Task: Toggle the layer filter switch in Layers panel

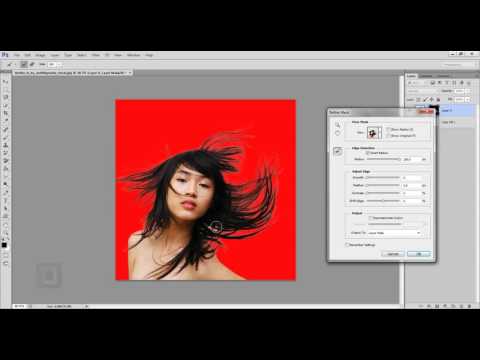Action: tap(469, 83)
